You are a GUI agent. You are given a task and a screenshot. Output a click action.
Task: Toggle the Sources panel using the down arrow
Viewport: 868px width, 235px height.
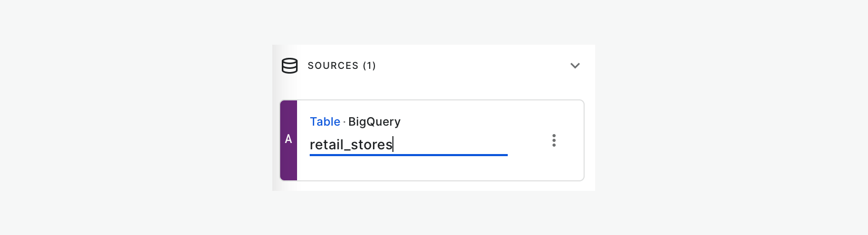point(575,66)
